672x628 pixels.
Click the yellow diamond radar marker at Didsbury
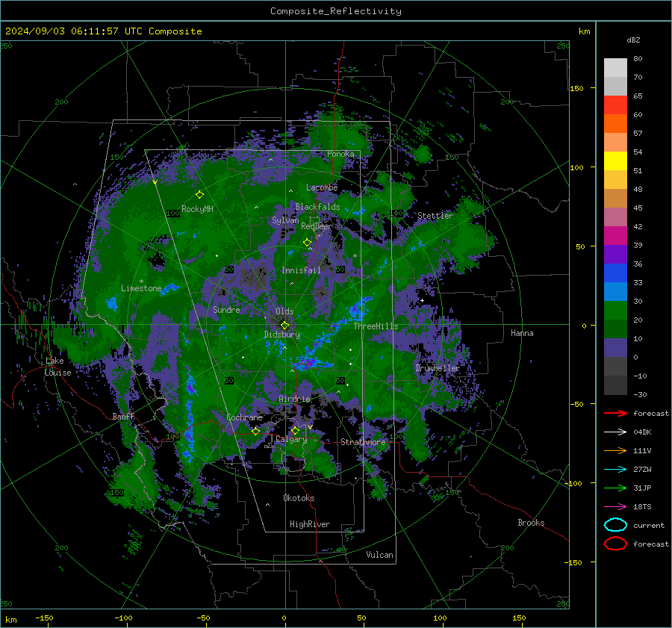click(x=284, y=326)
